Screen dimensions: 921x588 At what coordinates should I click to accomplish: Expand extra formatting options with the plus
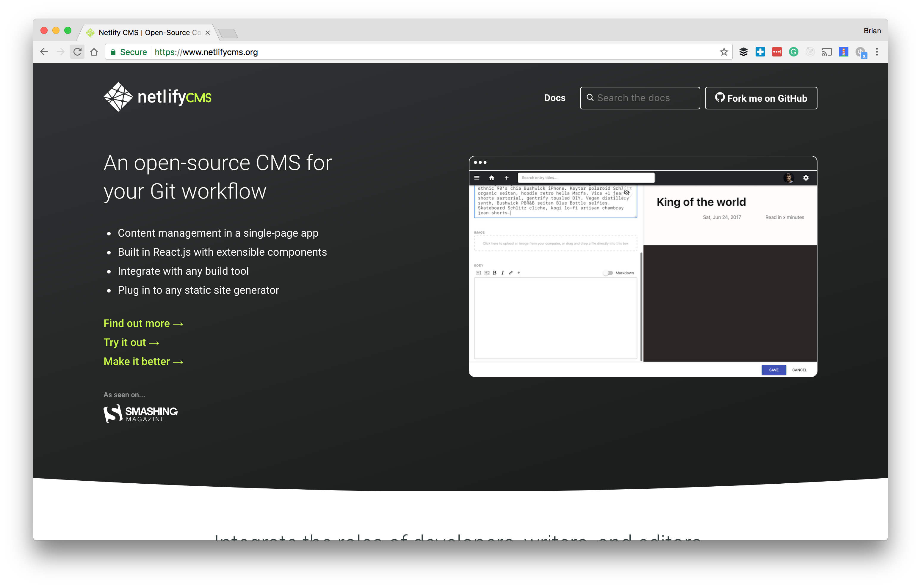click(x=519, y=273)
